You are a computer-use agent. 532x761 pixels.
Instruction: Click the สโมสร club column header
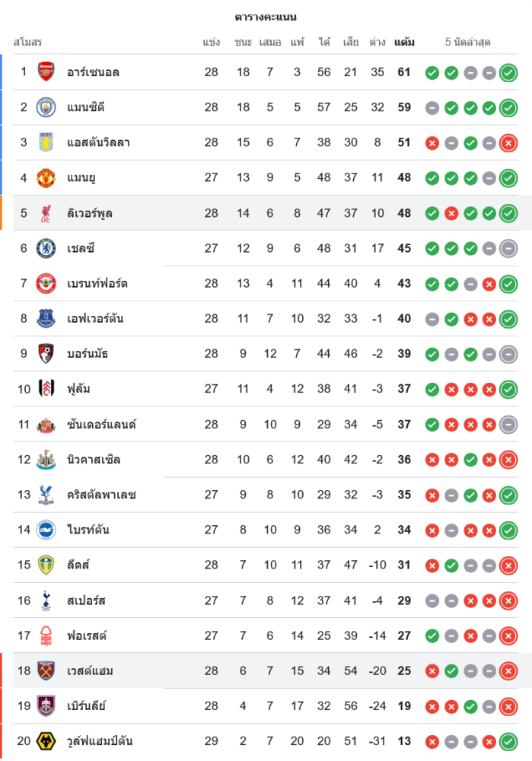point(28,42)
